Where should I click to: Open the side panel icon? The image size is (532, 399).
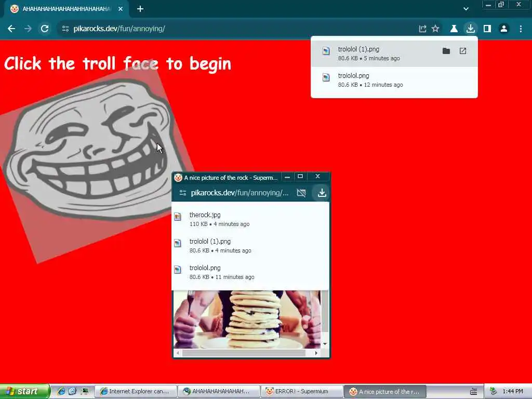click(487, 29)
